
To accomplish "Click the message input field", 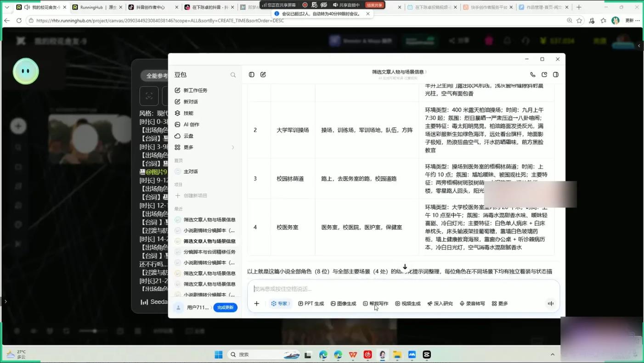I will (x=403, y=289).
